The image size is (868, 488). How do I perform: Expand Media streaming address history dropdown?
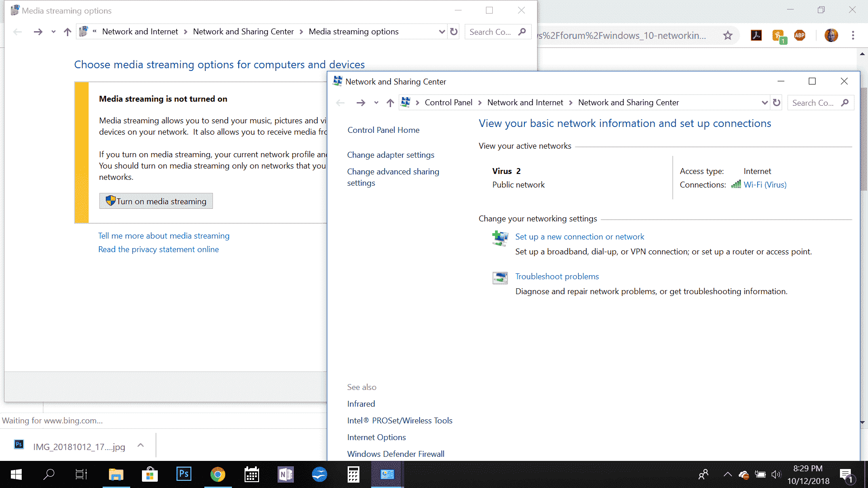pyautogui.click(x=442, y=32)
